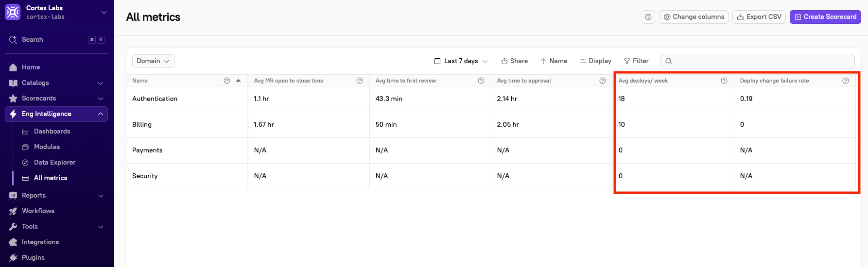Open Modules under Eng Intelligence
Screen dimensions: 868x267
pyautogui.click(x=47, y=147)
